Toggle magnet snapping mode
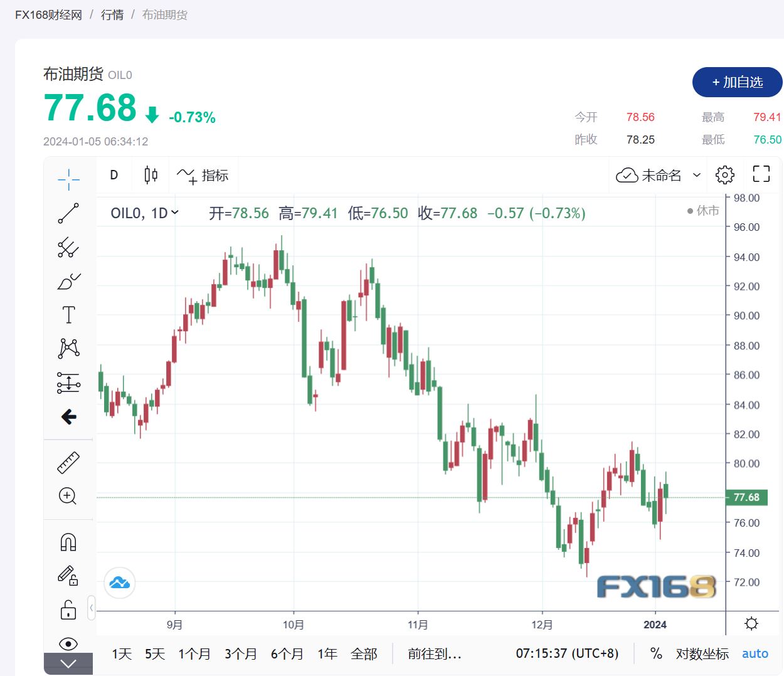The width and height of the screenshot is (784, 676). click(68, 542)
